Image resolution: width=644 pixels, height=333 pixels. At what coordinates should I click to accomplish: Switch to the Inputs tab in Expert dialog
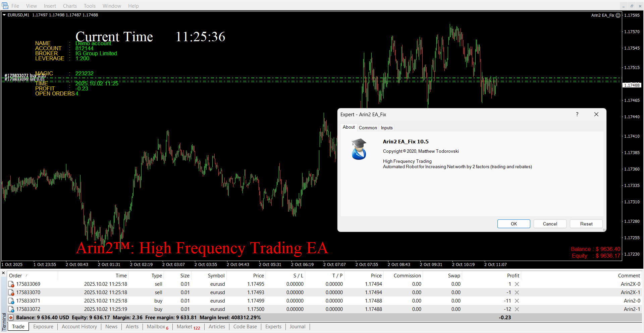pos(387,128)
